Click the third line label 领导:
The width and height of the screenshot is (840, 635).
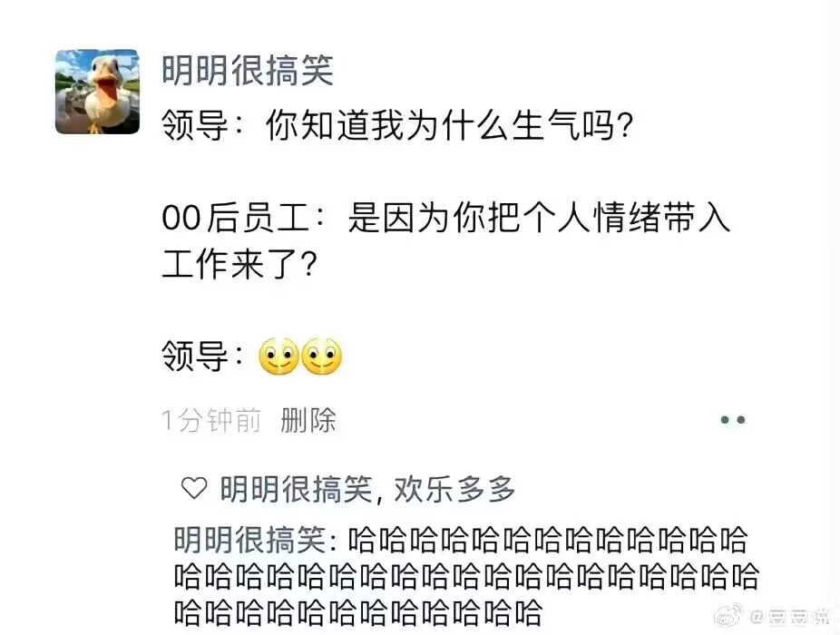203,357
